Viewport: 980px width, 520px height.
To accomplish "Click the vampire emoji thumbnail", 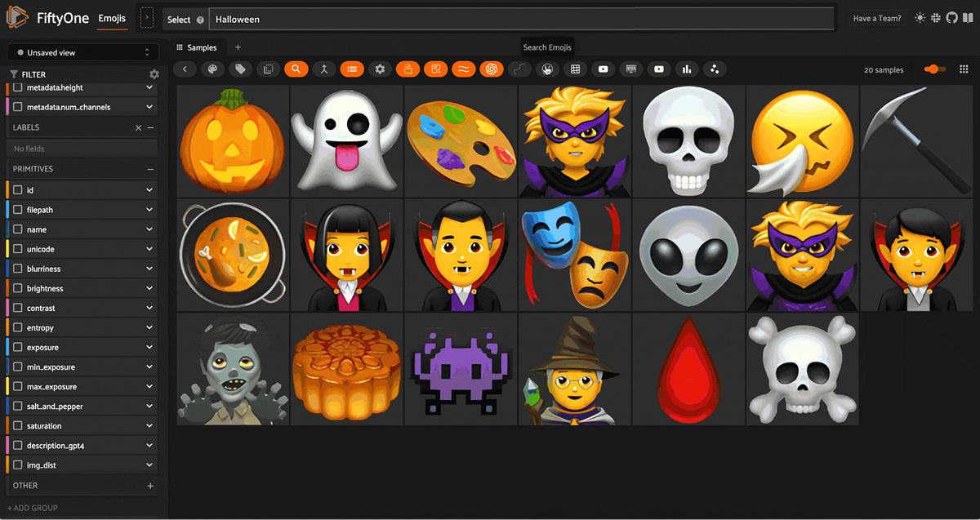I will point(461,254).
